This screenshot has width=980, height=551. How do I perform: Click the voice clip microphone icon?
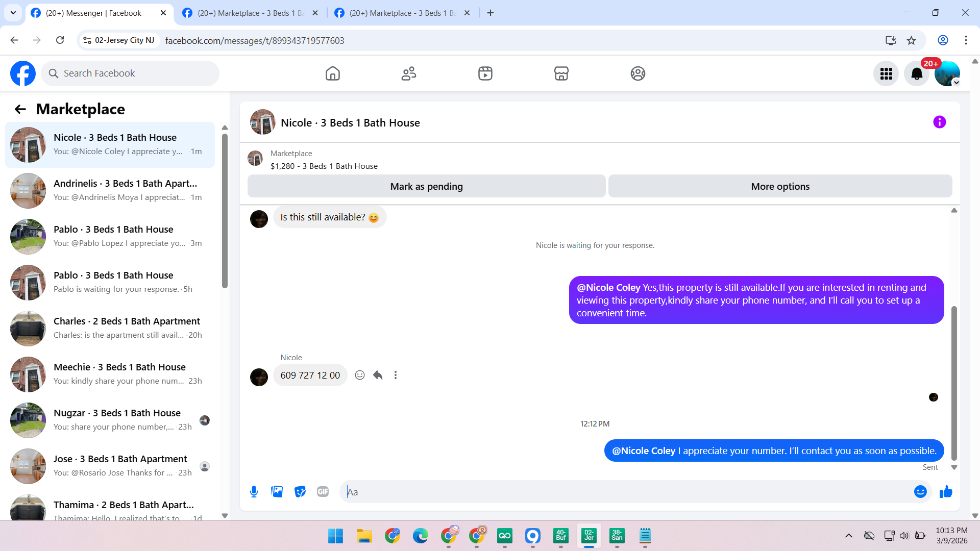click(254, 491)
